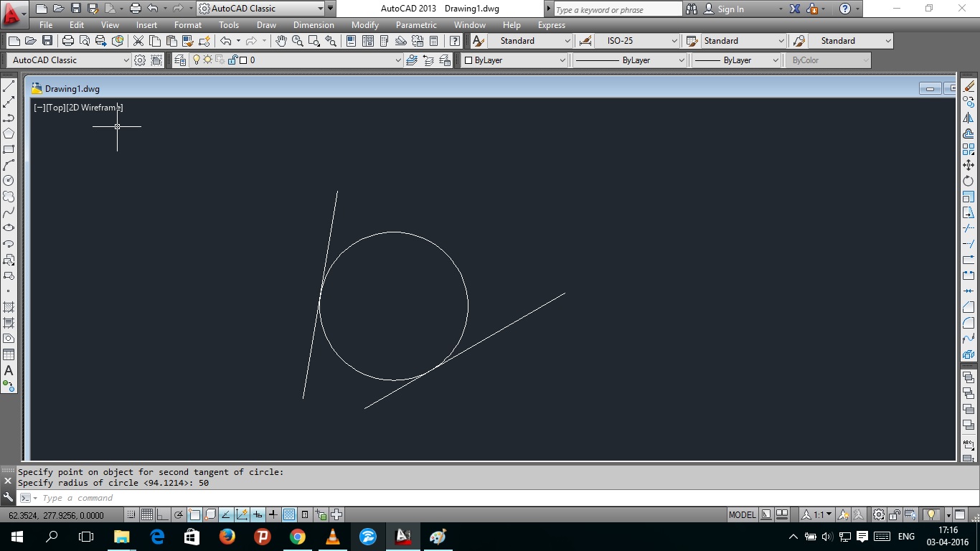Viewport: 980px width, 551px height.
Task: Open AutoCAD Help via the question mark
Action: 844,9
